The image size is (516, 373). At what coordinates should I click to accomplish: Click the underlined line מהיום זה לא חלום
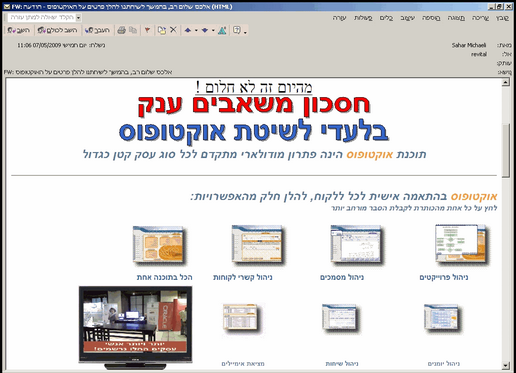pos(254,87)
